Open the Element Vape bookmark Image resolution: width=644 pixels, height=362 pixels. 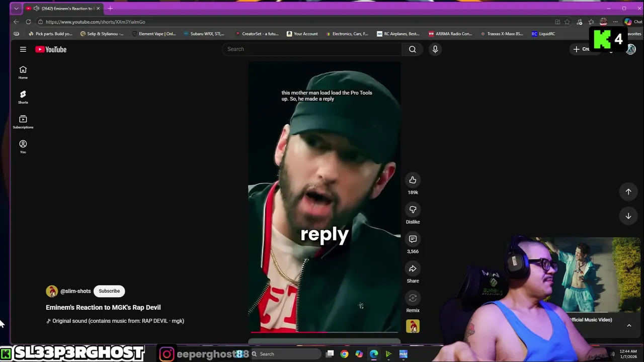[154, 34]
